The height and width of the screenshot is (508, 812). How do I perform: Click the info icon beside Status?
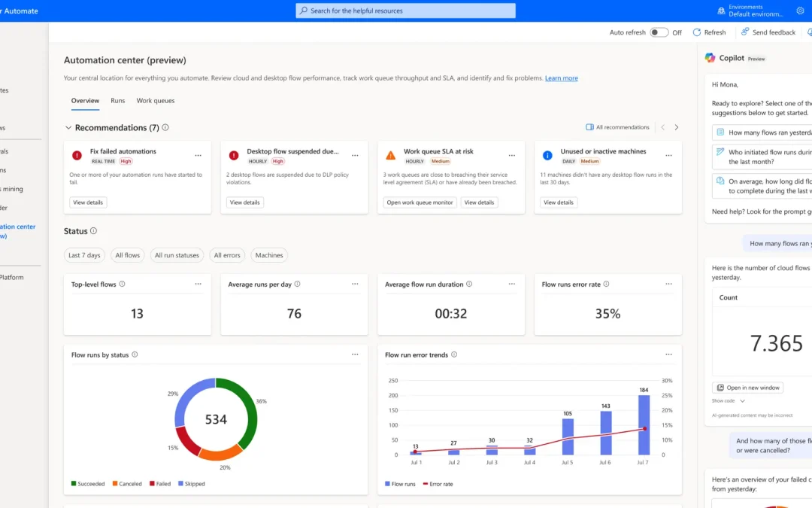point(93,231)
